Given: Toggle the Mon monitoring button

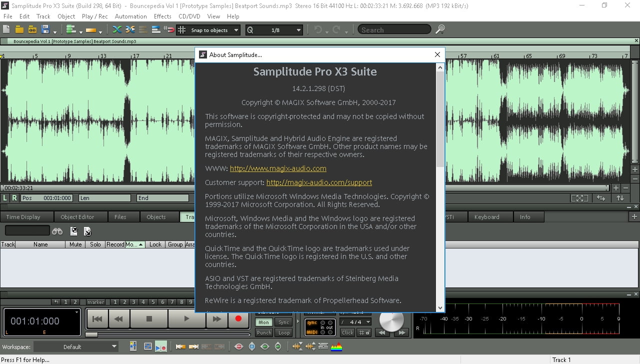Looking at the screenshot, I should pyautogui.click(x=263, y=322).
